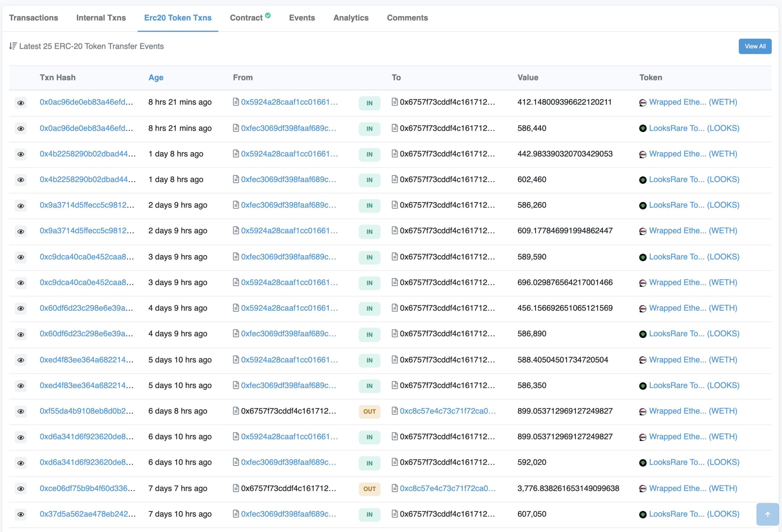Open the Internal Txns tab
782x532 pixels.
101,18
